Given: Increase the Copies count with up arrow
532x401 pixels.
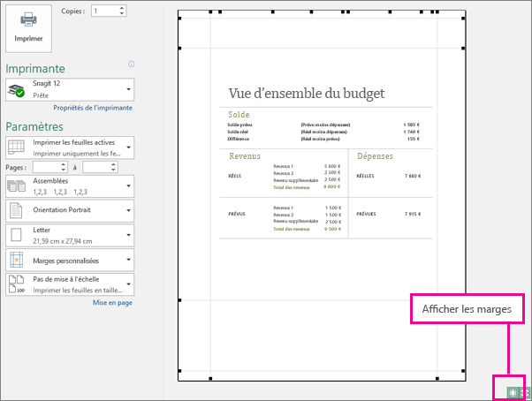Looking at the screenshot, I should (x=122, y=9).
